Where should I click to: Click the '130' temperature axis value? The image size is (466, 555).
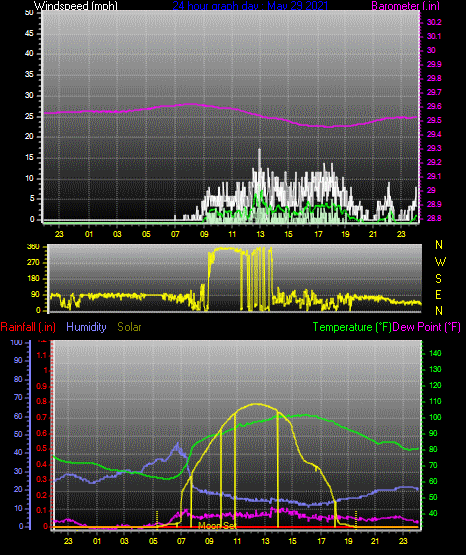(435, 370)
